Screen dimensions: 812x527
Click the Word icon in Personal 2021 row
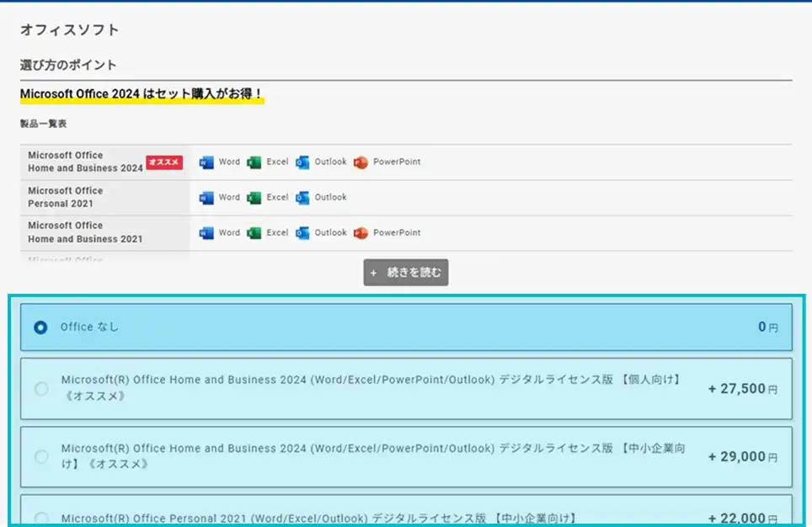point(206,198)
